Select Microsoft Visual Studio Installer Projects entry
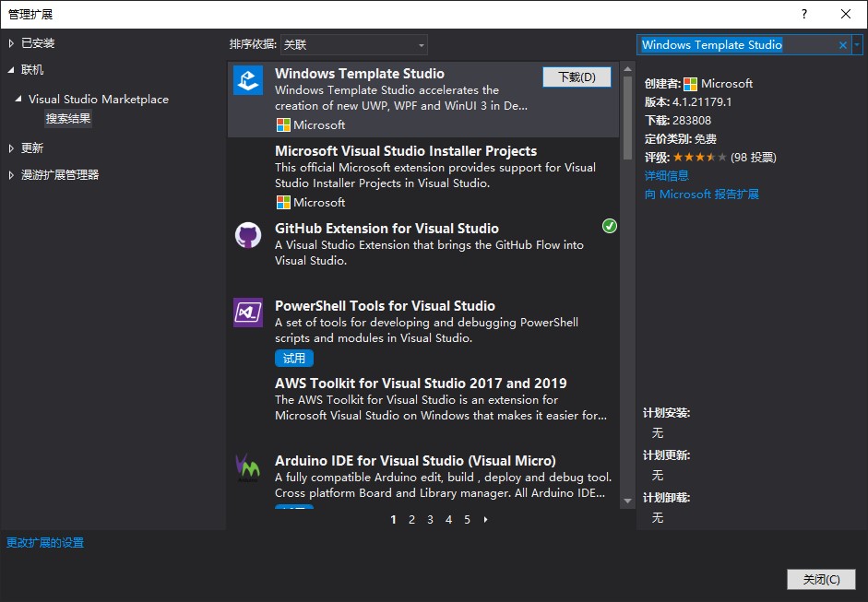The height and width of the screenshot is (602, 868). pyautogui.click(x=422, y=176)
